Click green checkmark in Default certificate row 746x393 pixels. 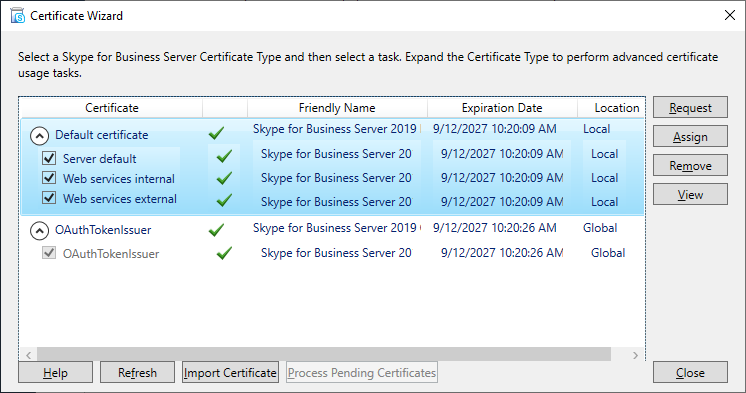click(x=216, y=133)
